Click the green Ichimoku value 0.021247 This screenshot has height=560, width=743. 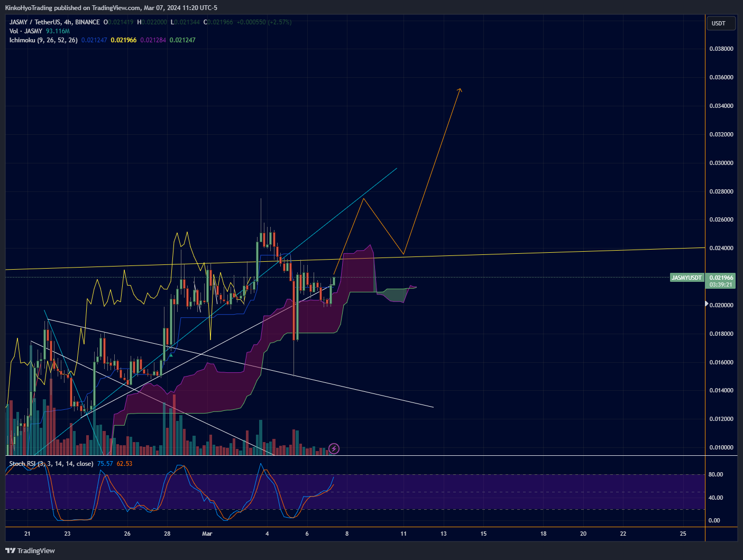click(x=182, y=40)
